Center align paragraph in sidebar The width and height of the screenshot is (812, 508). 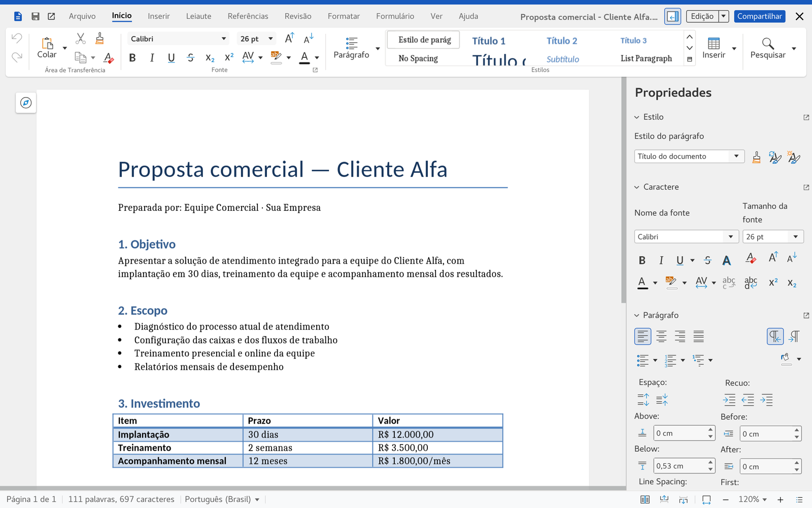click(661, 336)
